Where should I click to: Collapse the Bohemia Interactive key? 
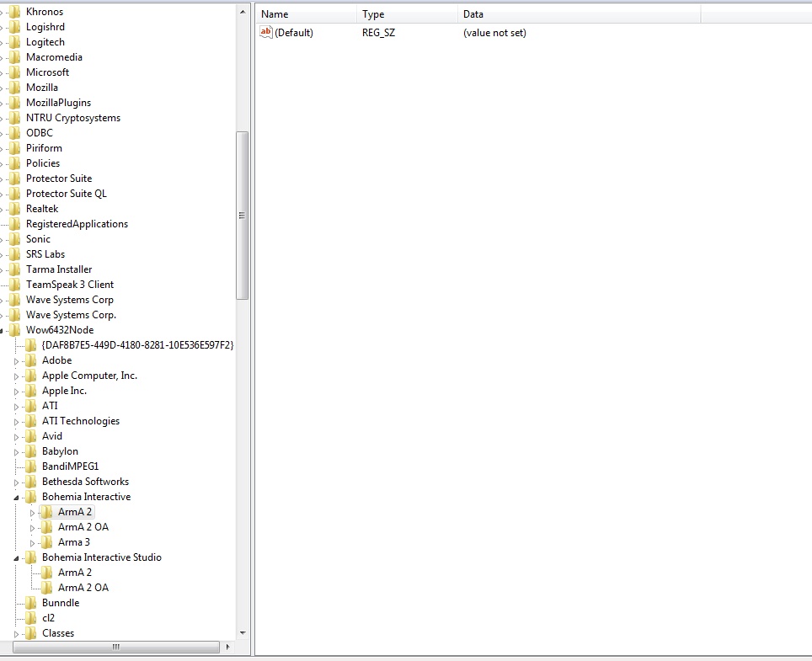(x=16, y=497)
